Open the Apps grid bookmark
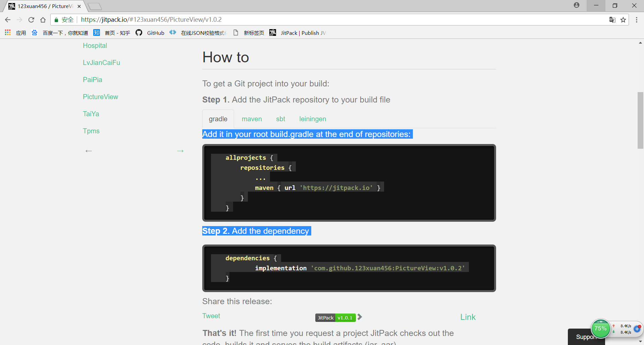The height and width of the screenshot is (345, 644). 15,33
